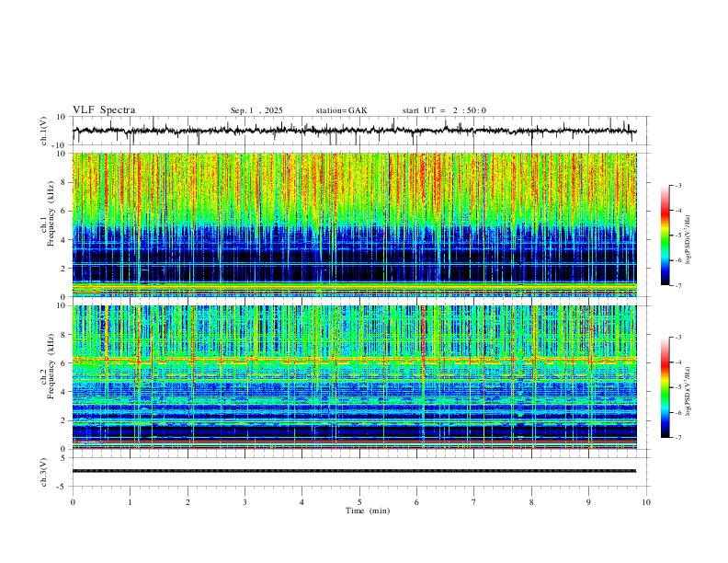Click the yellow 6 kHz band in ch.2 spectrogram
Screen dimensions: 728x563
pos(354,360)
